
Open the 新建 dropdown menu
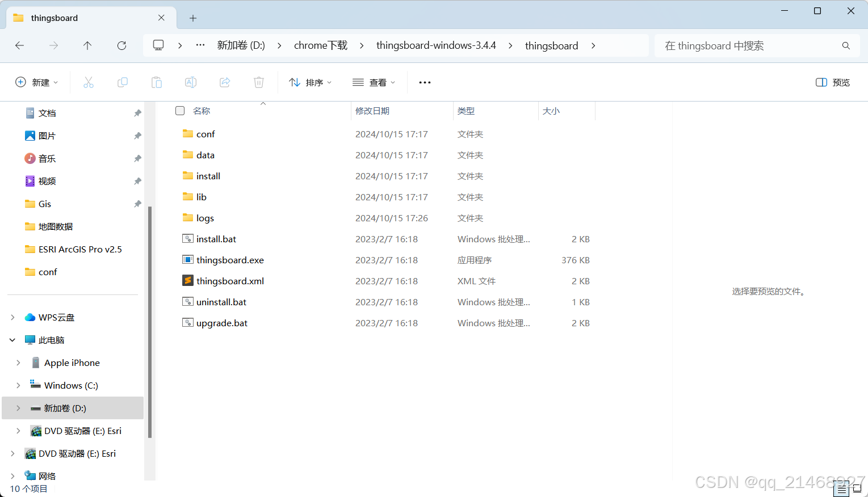(36, 82)
